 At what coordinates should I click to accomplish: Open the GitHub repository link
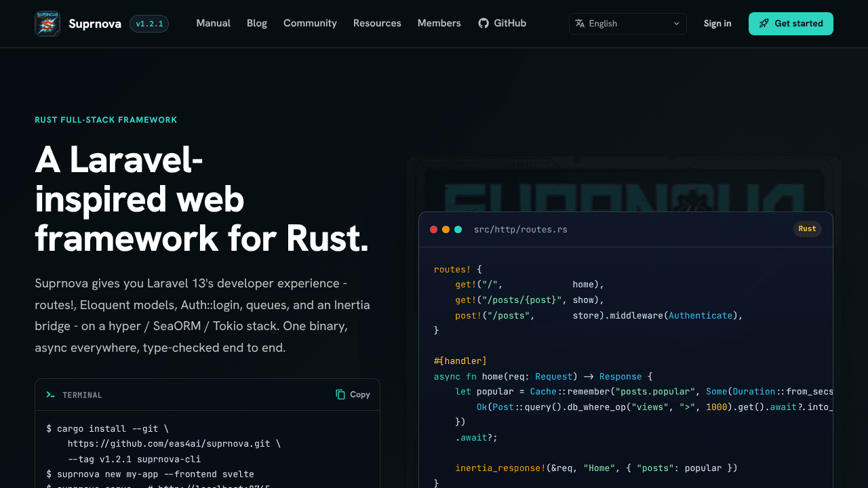tap(502, 23)
